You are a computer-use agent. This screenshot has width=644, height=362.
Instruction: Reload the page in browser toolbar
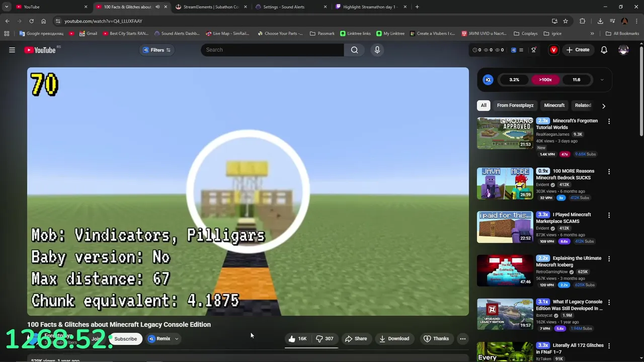click(x=31, y=21)
